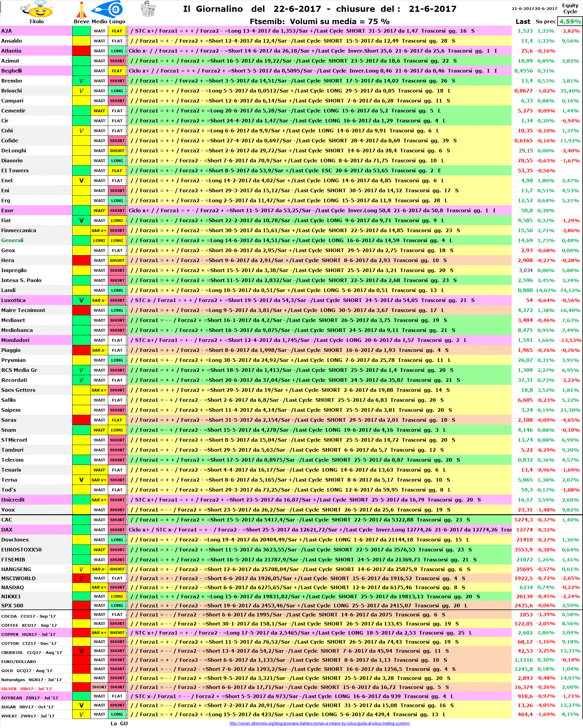The image size is (583, 728).
Task: Select the Lungo column header
Action: [117, 21]
